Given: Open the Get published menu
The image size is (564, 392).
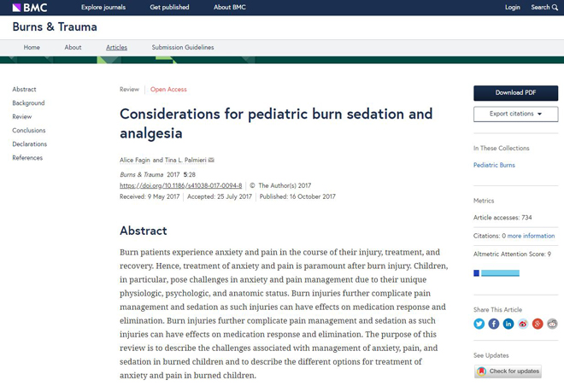Looking at the screenshot, I should [x=169, y=7].
